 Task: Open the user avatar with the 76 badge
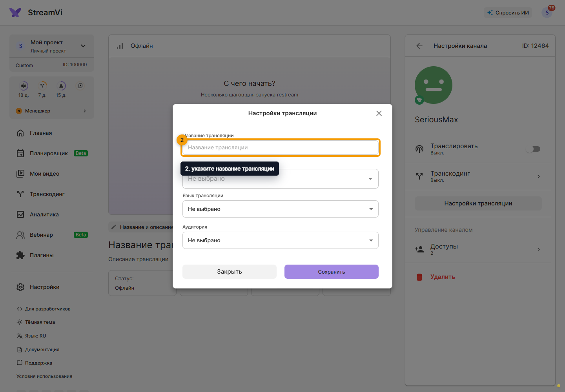(547, 13)
